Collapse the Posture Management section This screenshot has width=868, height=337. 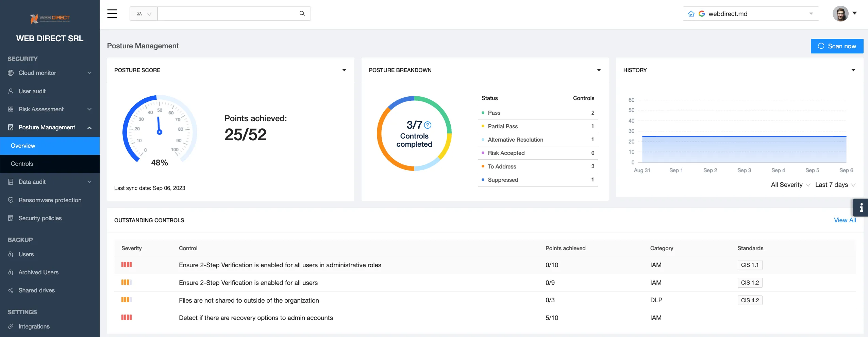coord(89,127)
